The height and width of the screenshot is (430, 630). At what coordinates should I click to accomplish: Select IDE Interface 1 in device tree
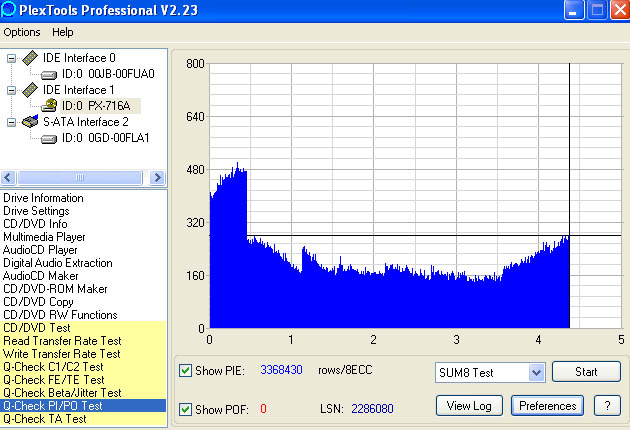point(79,90)
